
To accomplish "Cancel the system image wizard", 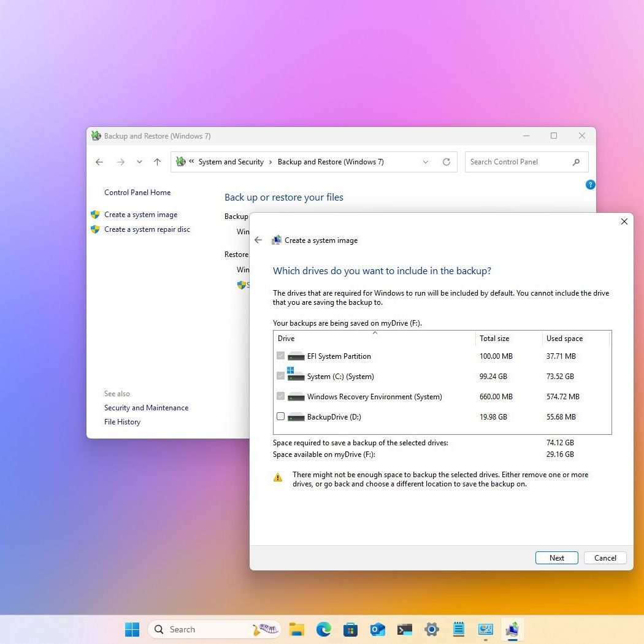I will (x=605, y=558).
